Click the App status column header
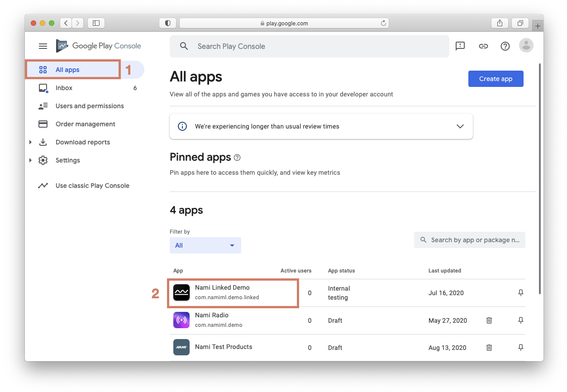 341,271
